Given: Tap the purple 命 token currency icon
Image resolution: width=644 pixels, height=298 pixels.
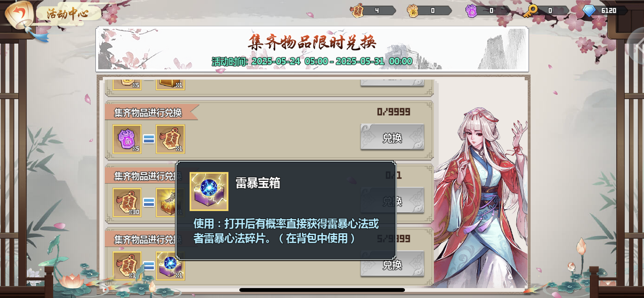Looking at the screenshot, I should [x=472, y=10].
